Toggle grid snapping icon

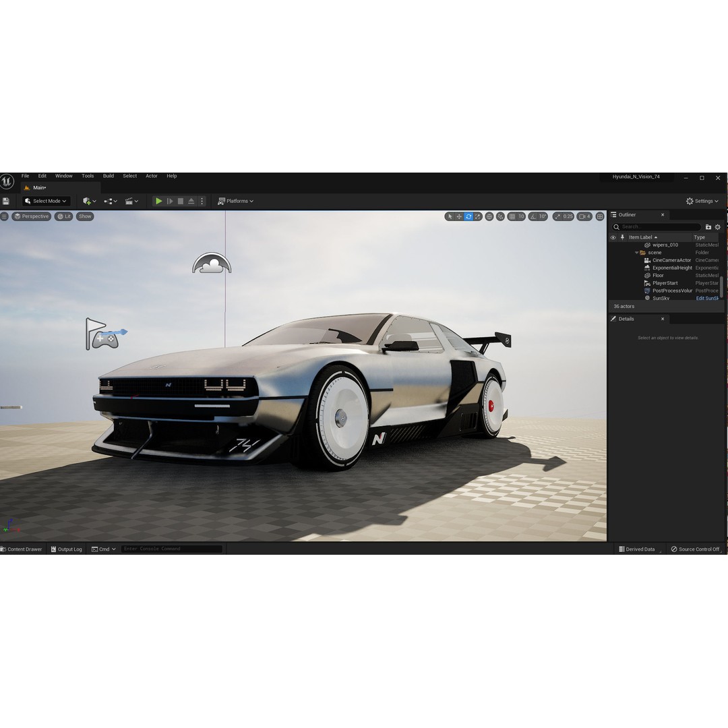(512, 216)
